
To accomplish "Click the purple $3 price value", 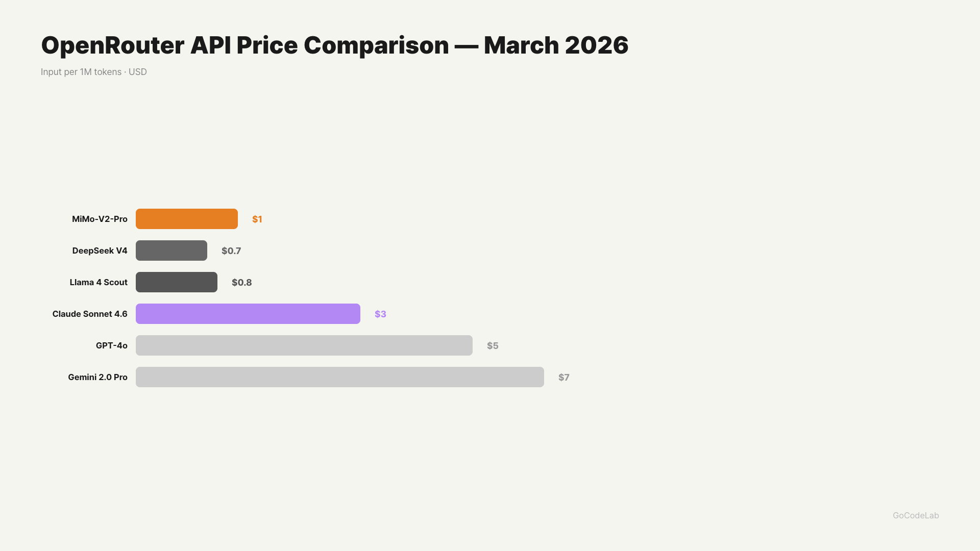I will (380, 314).
